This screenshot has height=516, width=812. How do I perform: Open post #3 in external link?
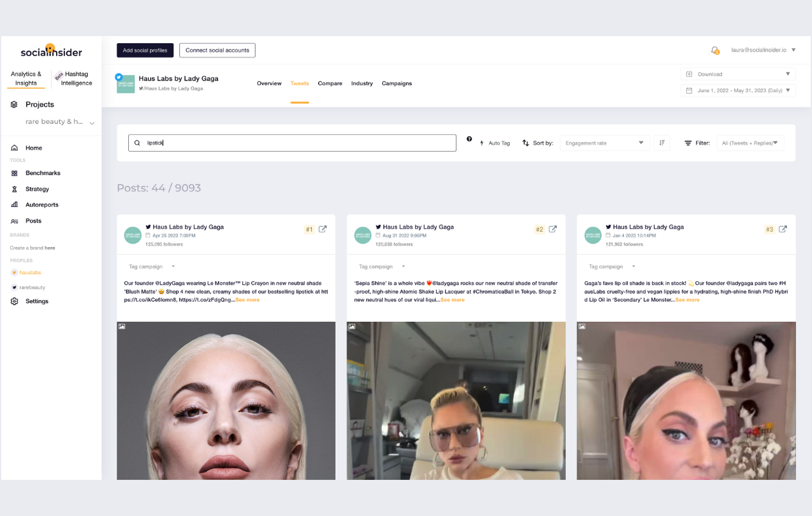pos(783,229)
